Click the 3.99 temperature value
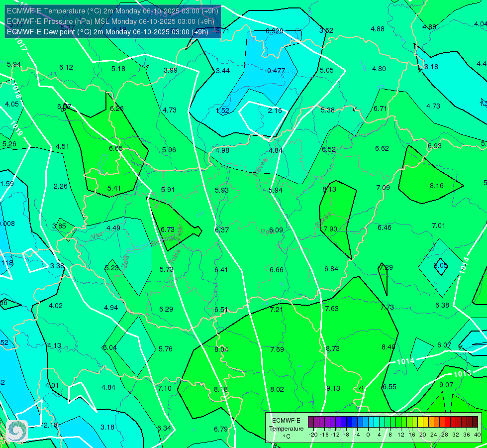The width and height of the screenshot is (487, 448). pos(171,70)
